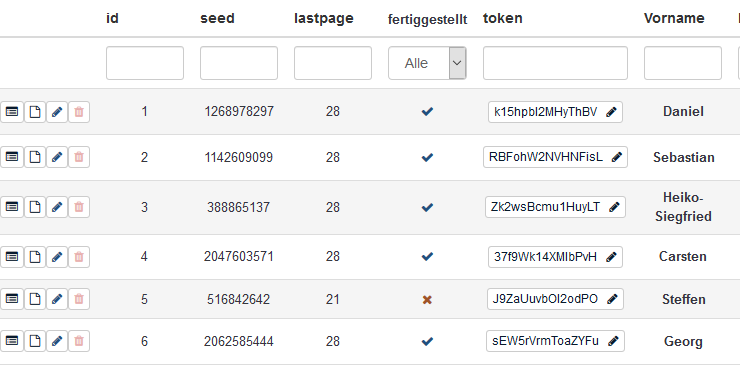Sort by lastpage column header
740x365 pixels.
pos(324,18)
